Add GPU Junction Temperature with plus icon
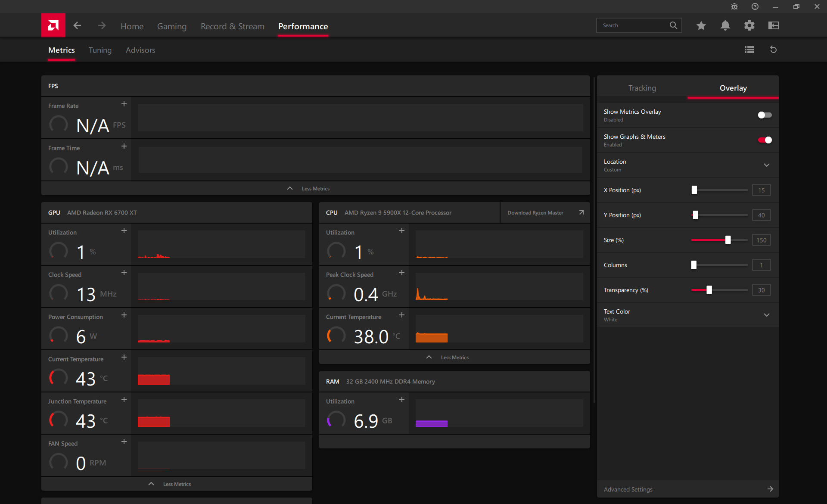Screen dimensions: 827x504 [124, 400]
